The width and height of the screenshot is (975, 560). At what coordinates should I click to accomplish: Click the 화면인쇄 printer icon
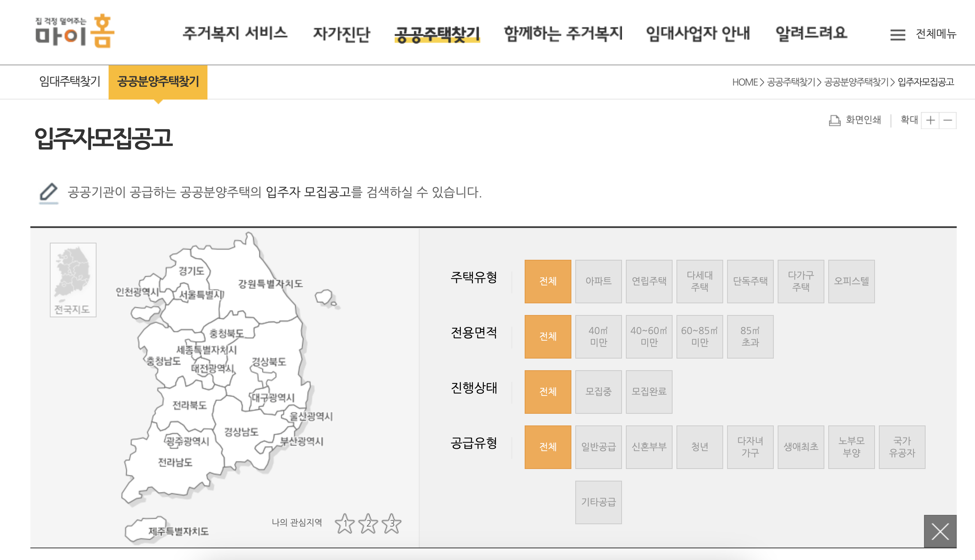[834, 120]
